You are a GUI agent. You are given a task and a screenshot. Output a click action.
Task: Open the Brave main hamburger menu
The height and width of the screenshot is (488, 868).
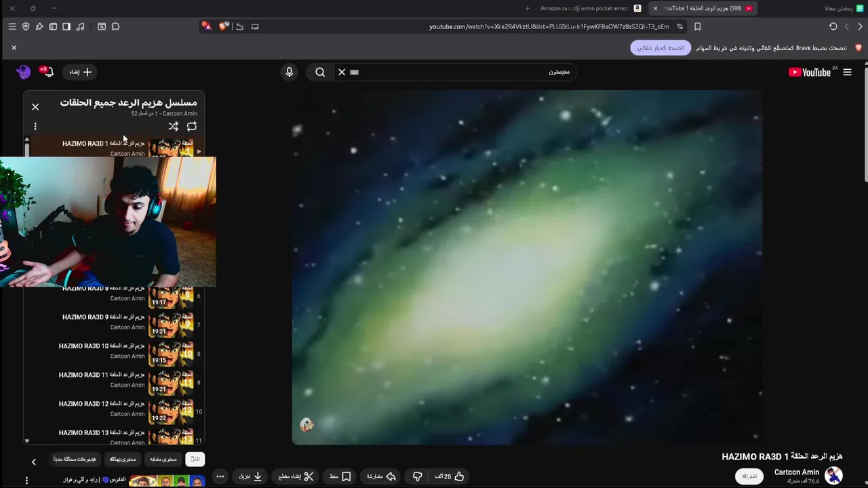[12, 26]
